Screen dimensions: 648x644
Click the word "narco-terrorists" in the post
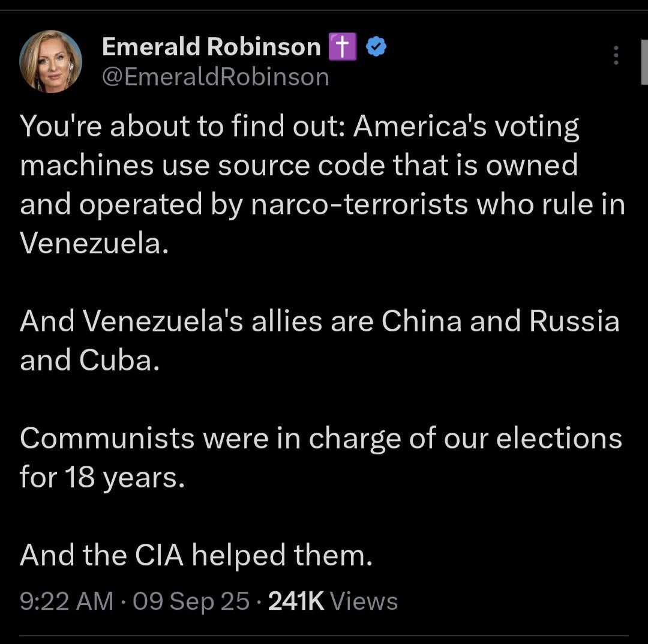pos(359,205)
